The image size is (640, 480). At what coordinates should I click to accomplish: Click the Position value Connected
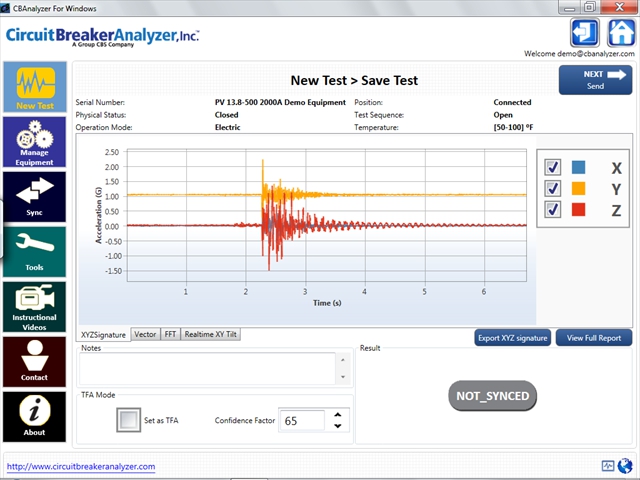pos(512,102)
